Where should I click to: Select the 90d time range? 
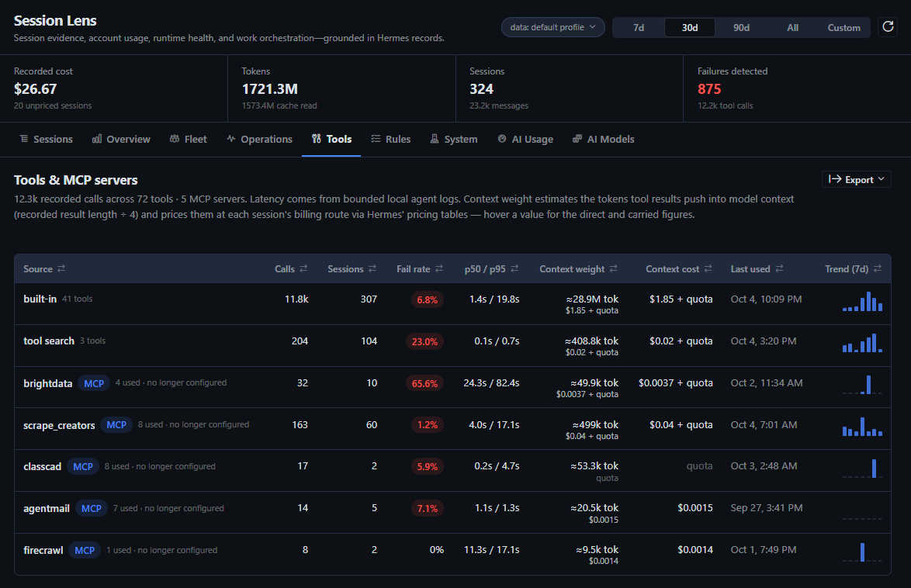coord(741,27)
